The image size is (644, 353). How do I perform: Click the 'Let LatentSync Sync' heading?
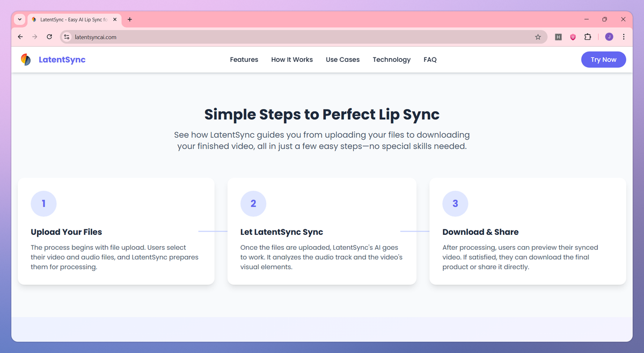click(282, 232)
